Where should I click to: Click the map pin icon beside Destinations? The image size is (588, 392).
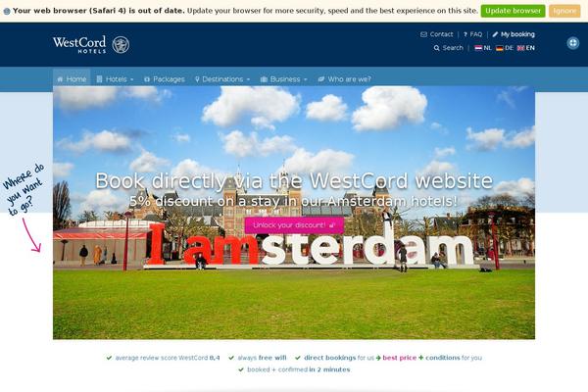197,79
